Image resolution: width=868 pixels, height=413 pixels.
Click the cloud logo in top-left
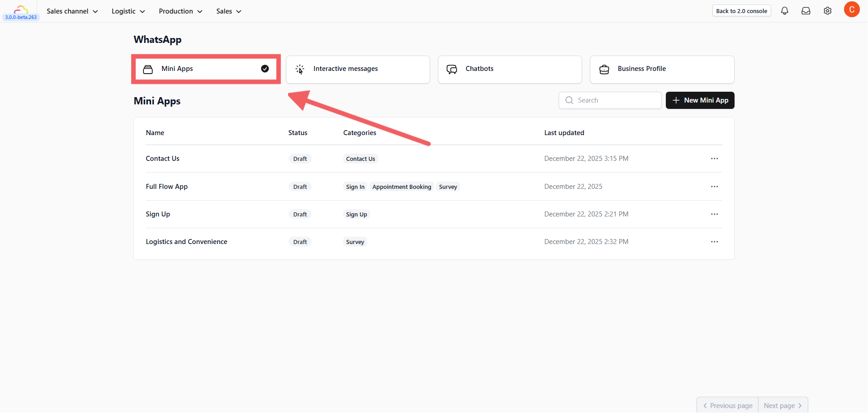21,9
